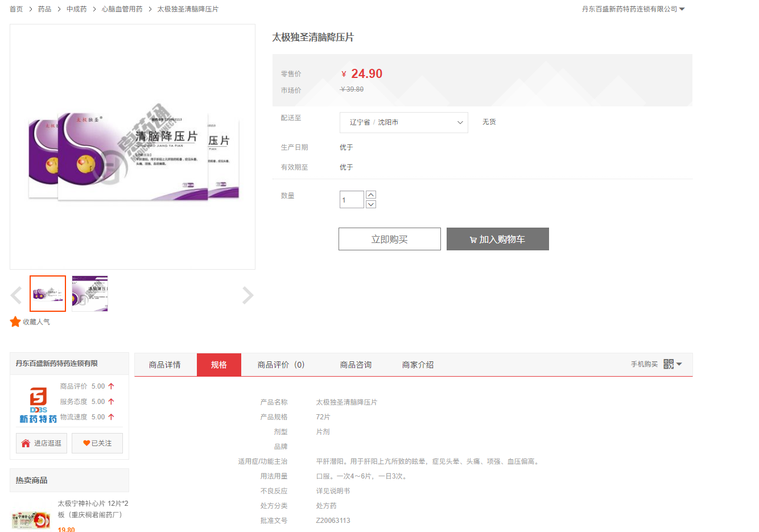
Task: Click the approval number Z20063113
Action: [x=333, y=521]
